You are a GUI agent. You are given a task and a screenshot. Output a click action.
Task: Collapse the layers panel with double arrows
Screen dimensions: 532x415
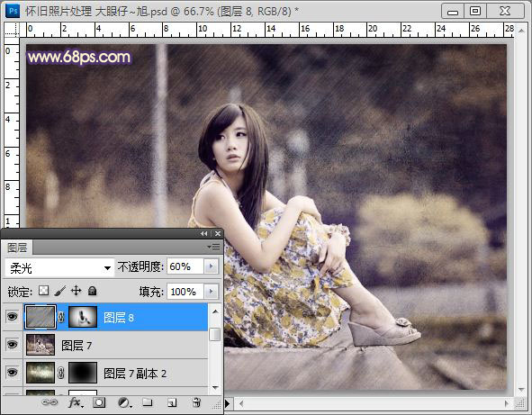pyautogui.click(x=203, y=234)
